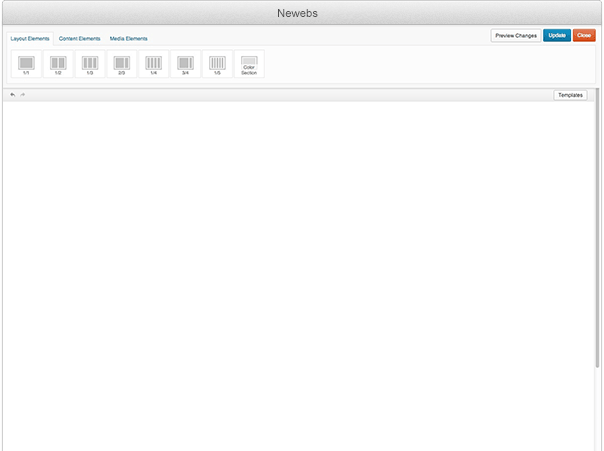Screen dimensions: 604x451
Task: Add a 1/2 column layout element
Action: pyautogui.click(x=58, y=65)
